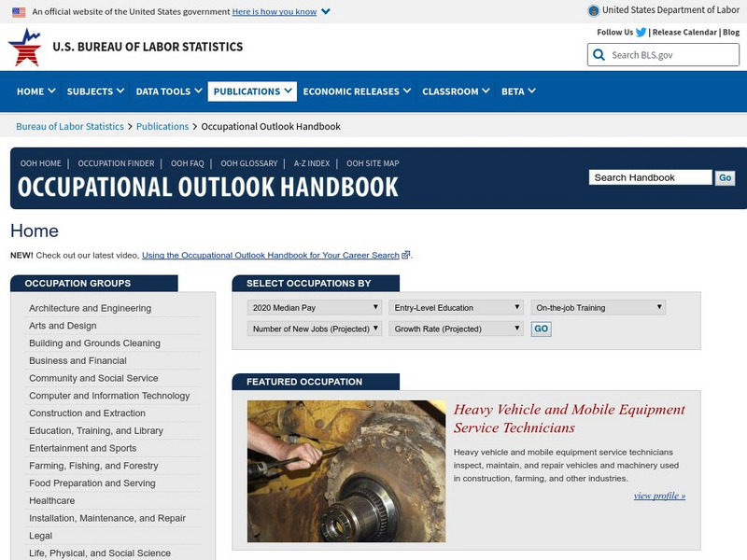Open the ECONOMIC RELEASES navigation menu
747x560 pixels.
357,91
